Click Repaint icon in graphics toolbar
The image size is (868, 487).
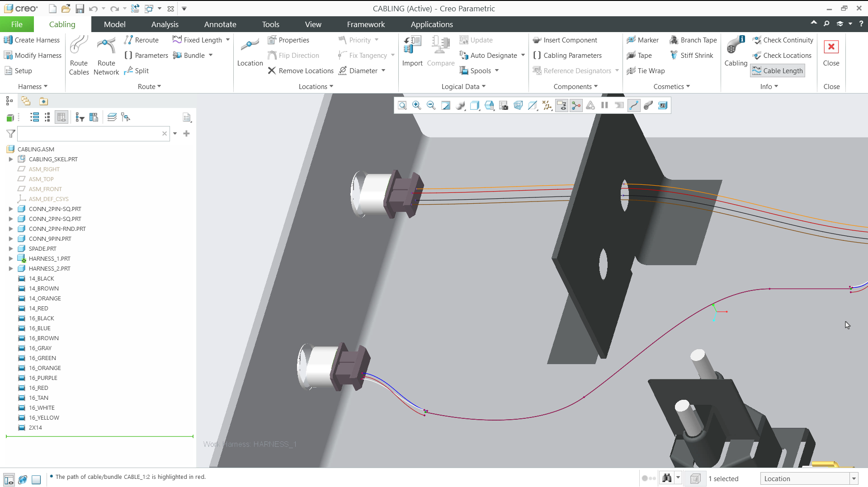pos(445,105)
